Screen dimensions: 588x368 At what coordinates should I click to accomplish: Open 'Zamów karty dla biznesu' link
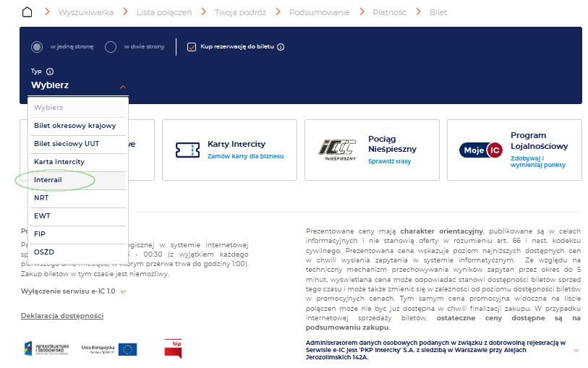(x=246, y=156)
